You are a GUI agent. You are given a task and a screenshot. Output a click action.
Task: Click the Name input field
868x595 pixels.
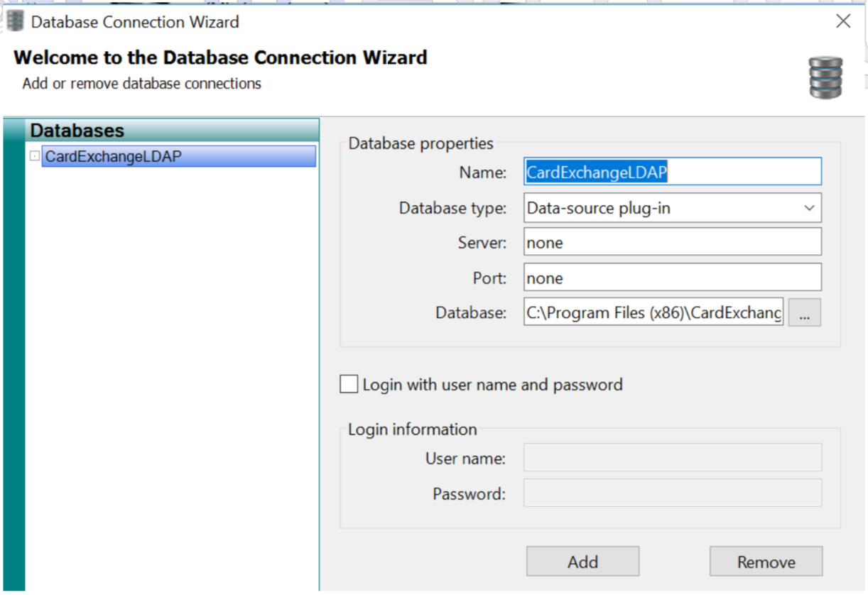[x=673, y=172]
